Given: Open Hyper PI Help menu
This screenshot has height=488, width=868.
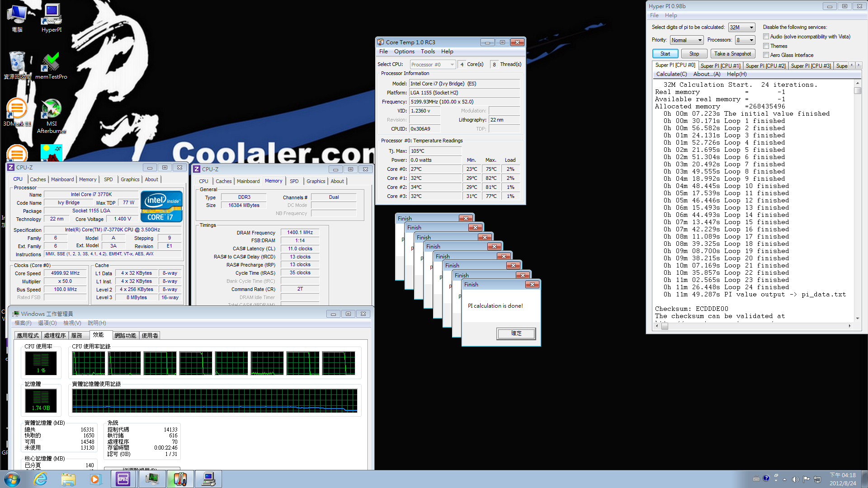Looking at the screenshot, I should (671, 15).
